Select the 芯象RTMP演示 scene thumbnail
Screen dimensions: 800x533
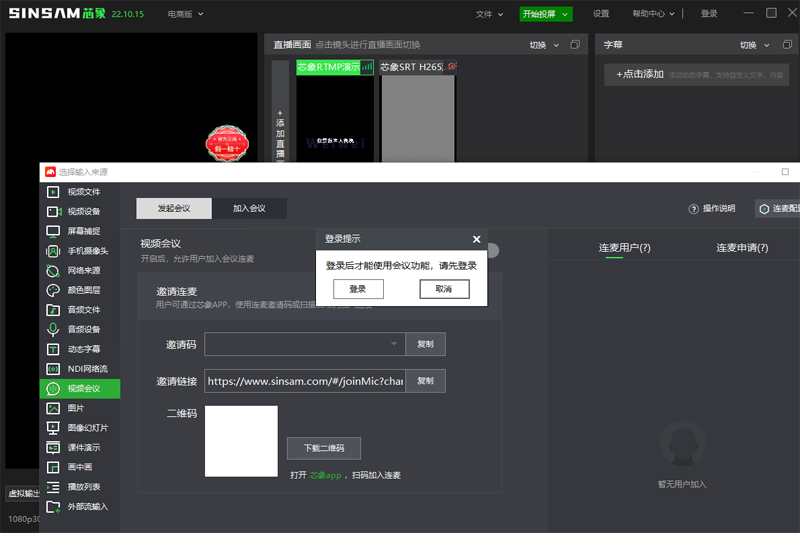tap(335, 111)
